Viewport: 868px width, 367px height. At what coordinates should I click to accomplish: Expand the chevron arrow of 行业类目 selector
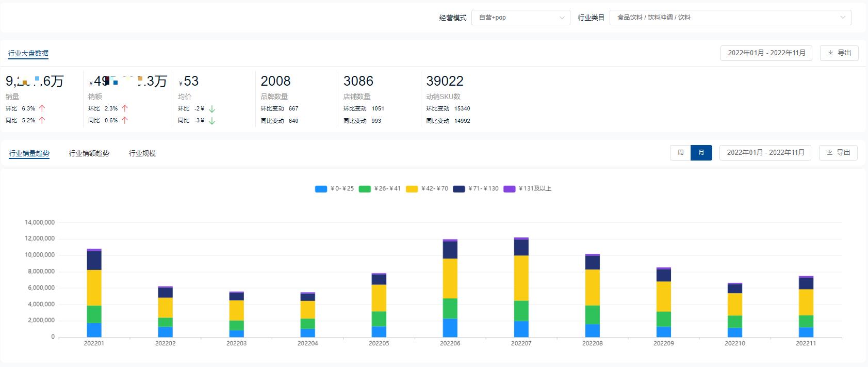(843, 18)
